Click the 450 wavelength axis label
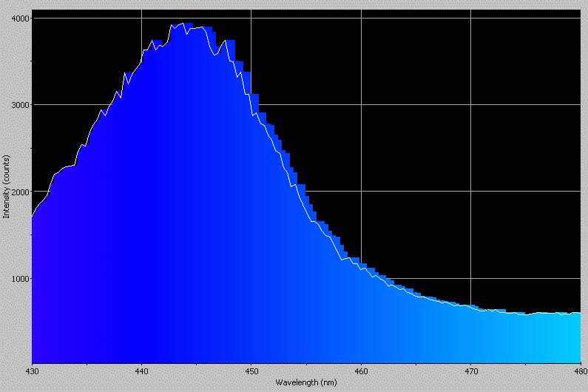Viewport: 588px width, 392px height. 251,371
